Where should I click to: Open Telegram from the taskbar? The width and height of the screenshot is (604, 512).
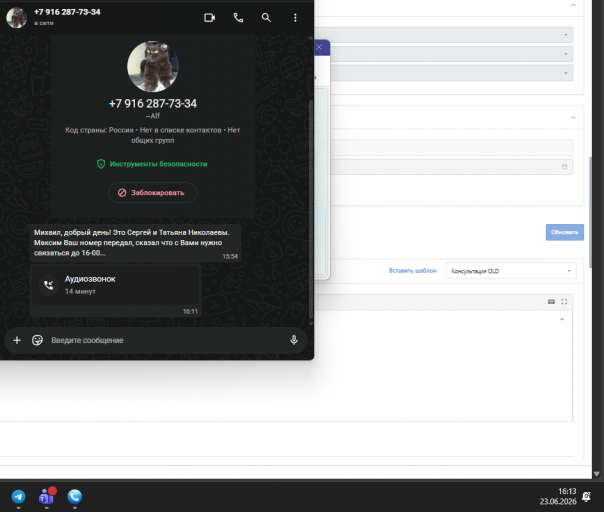18,497
